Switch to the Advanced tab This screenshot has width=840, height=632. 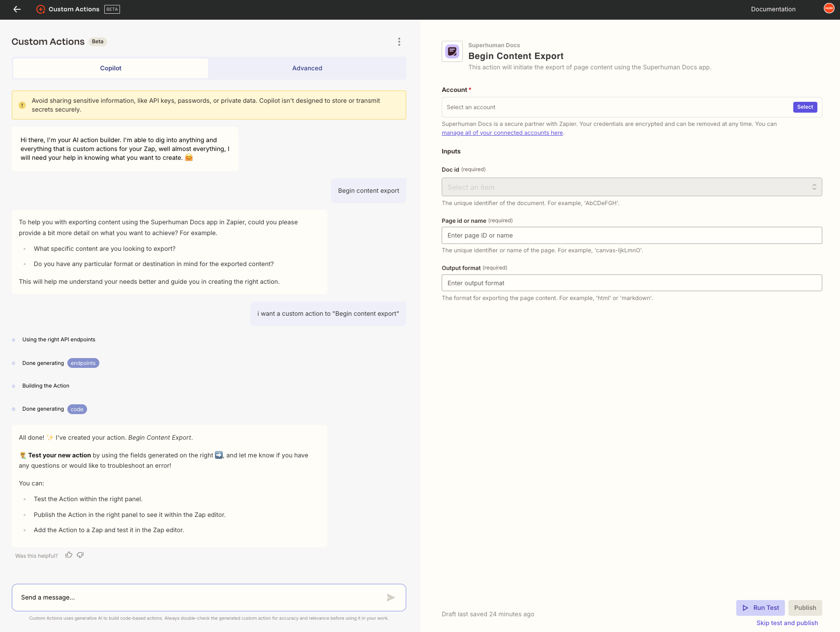coord(307,68)
